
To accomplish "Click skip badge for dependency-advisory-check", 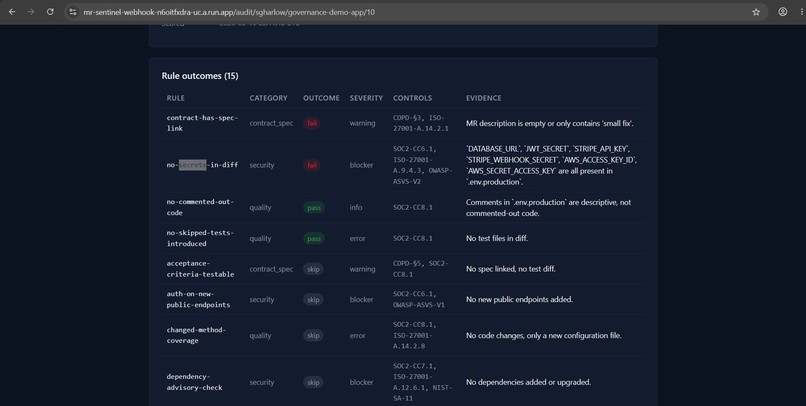I will 313,382.
